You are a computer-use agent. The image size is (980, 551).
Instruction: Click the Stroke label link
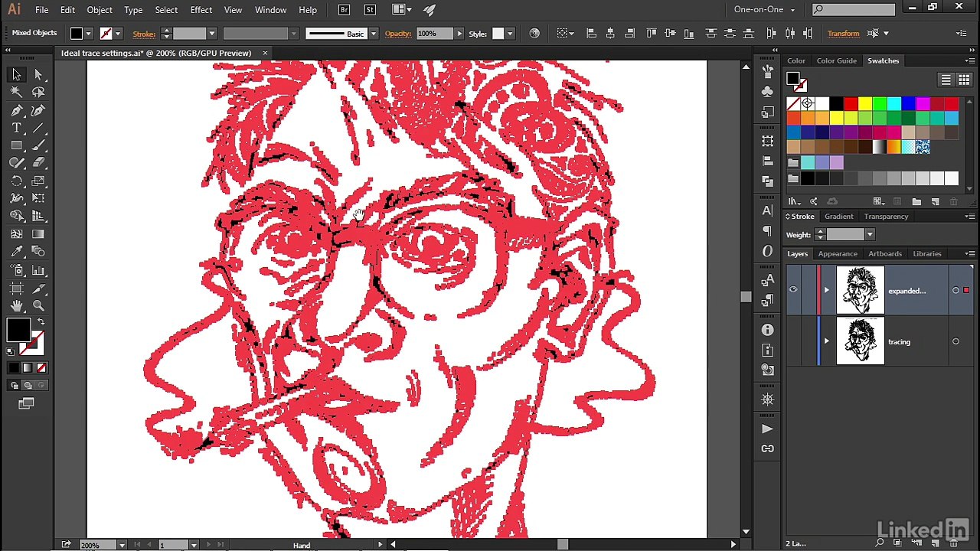tap(144, 34)
